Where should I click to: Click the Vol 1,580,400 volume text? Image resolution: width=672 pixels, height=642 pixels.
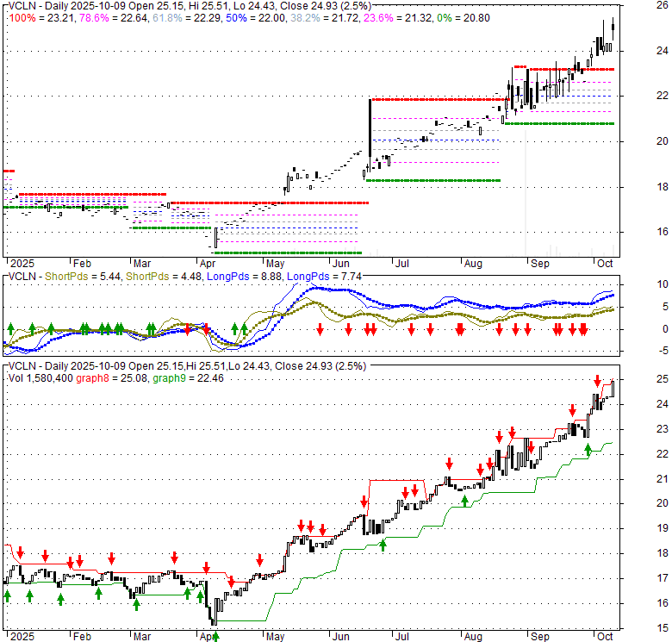point(40,378)
